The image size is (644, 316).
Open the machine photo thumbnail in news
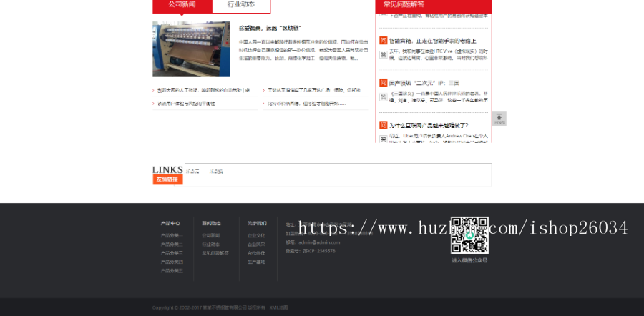(191, 49)
